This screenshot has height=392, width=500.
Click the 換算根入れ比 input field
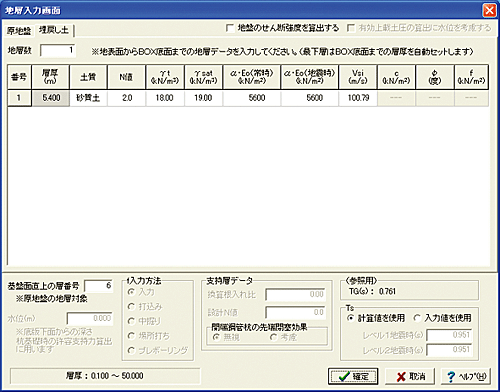pyautogui.click(x=295, y=294)
